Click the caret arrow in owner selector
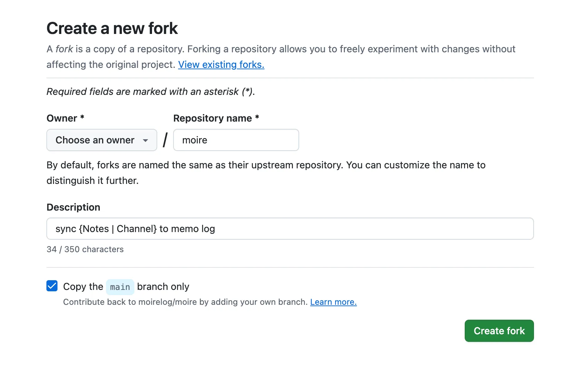The image size is (588, 372). pyautogui.click(x=145, y=140)
